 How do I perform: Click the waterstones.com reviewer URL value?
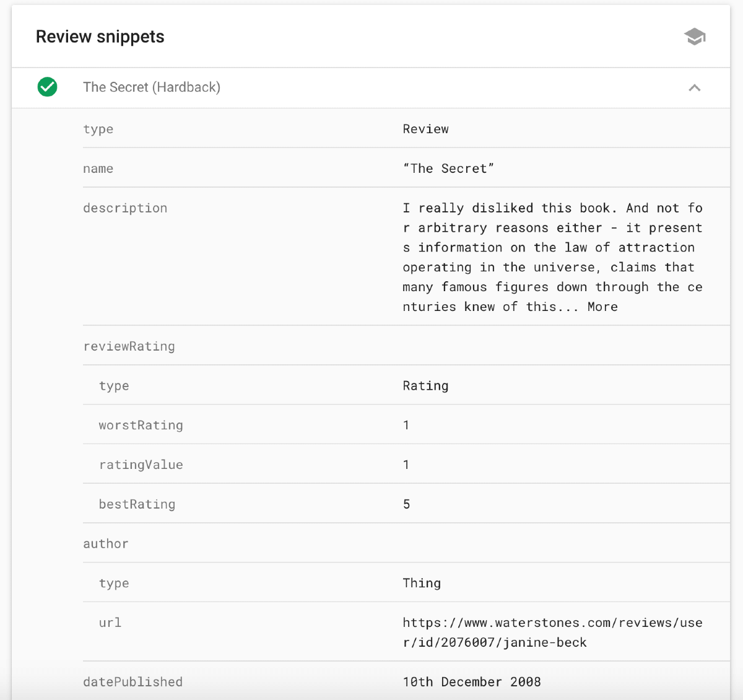point(552,632)
